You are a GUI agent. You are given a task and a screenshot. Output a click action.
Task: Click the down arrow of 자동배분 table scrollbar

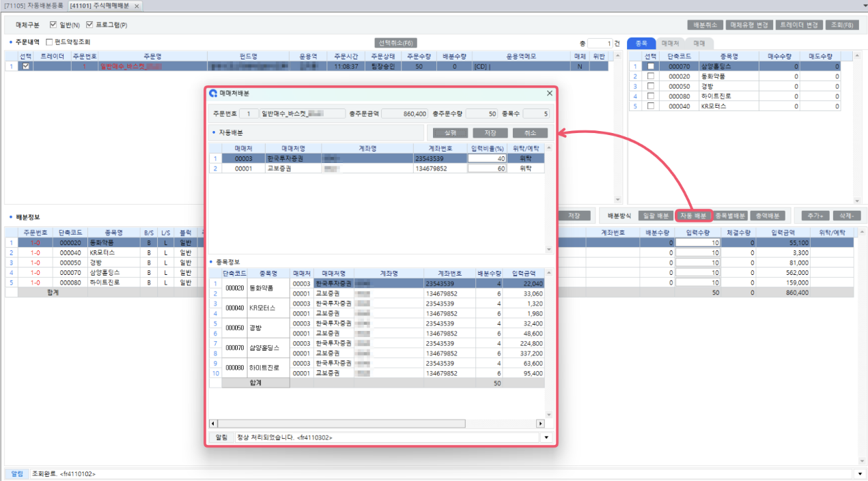(548, 250)
